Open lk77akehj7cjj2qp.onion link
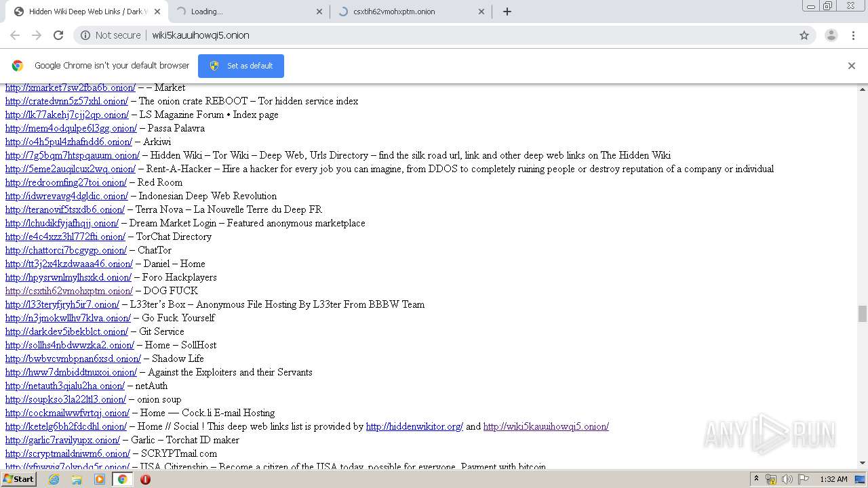The width and height of the screenshot is (868, 488). tap(67, 115)
